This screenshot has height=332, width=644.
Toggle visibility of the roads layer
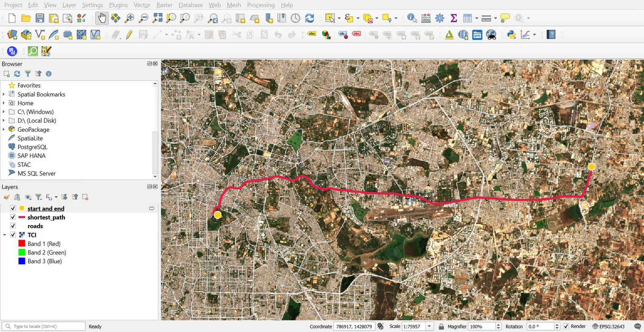click(13, 226)
